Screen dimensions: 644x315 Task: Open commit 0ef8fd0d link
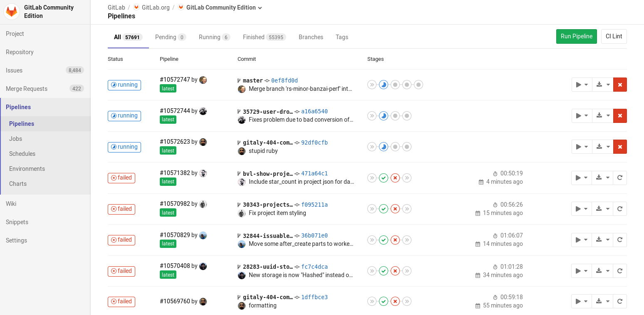click(285, 80)
